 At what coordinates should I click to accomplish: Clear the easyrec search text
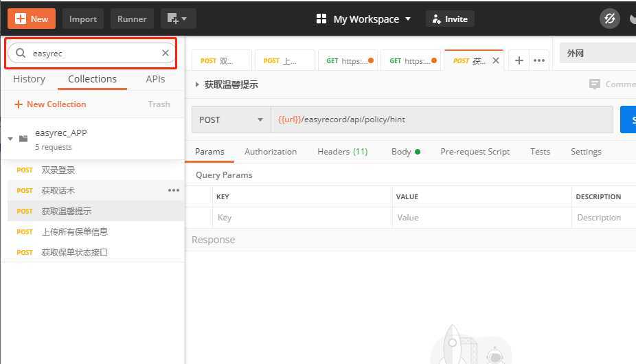click(165, 53)
